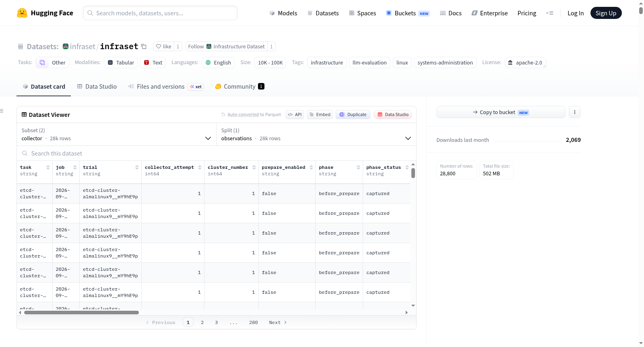This screenshot has height=347, width=644.
Task: Click the search magnifier in dataset search
Action: point(25,153)
